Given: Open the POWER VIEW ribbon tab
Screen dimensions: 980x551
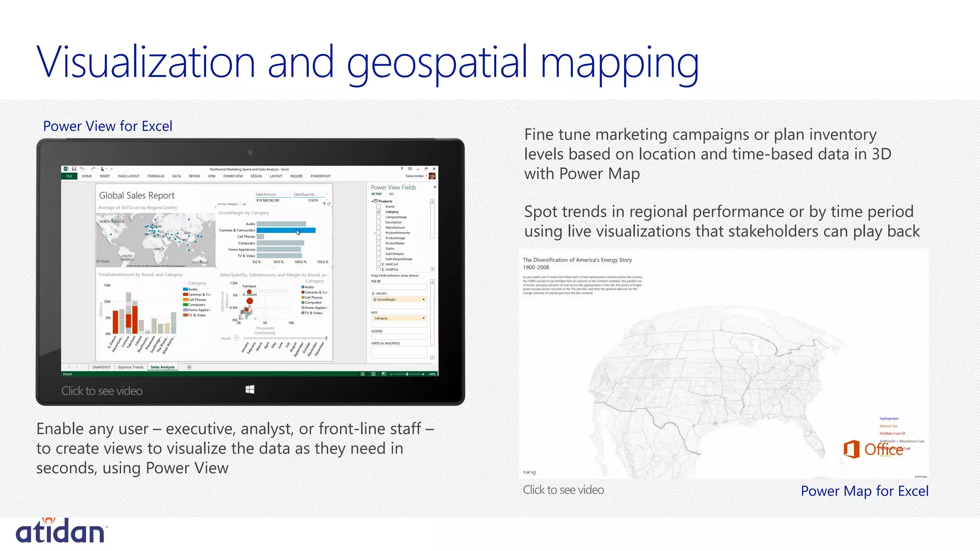Looking at the screenshot, I should click(x=233, y=176).
